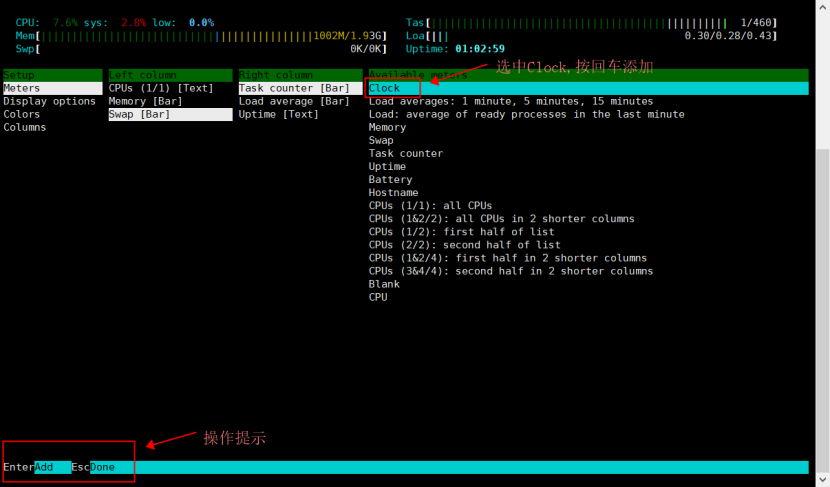Viewport: 830px width, 487px height.
Task: Select Load average [Bar] in Right column
Action: [x=294, y=101]
